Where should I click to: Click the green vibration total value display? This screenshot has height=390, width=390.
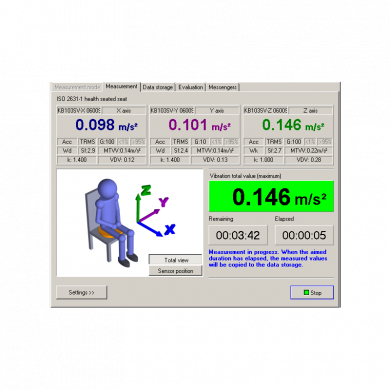point(271,196)
